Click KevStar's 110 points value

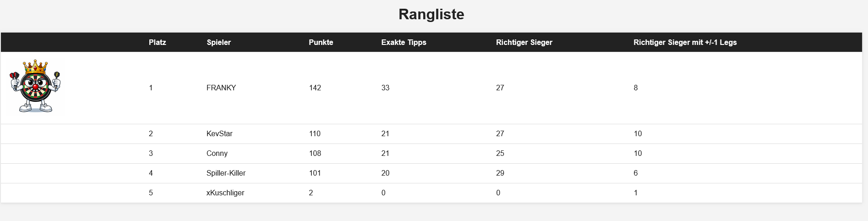pyautogui.click(x=315, y=133)
